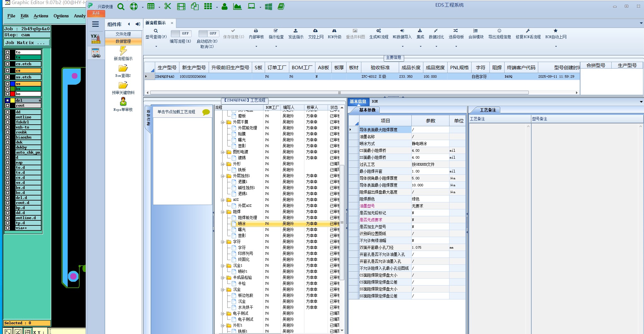Click the YX factory icon in sidebar
The width and height of the screenshot is (644, 334).
coord(95,38)
